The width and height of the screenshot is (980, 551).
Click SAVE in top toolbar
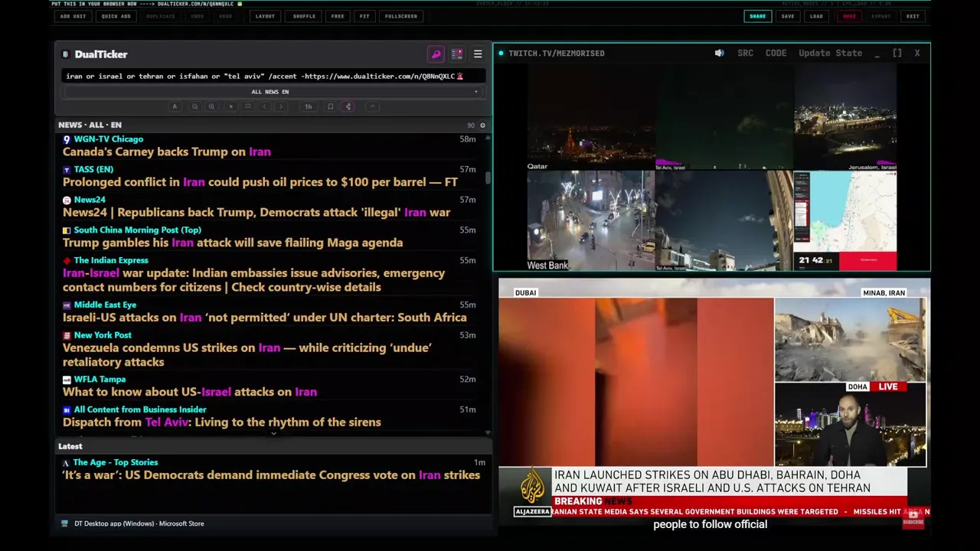tap(787, 16)
